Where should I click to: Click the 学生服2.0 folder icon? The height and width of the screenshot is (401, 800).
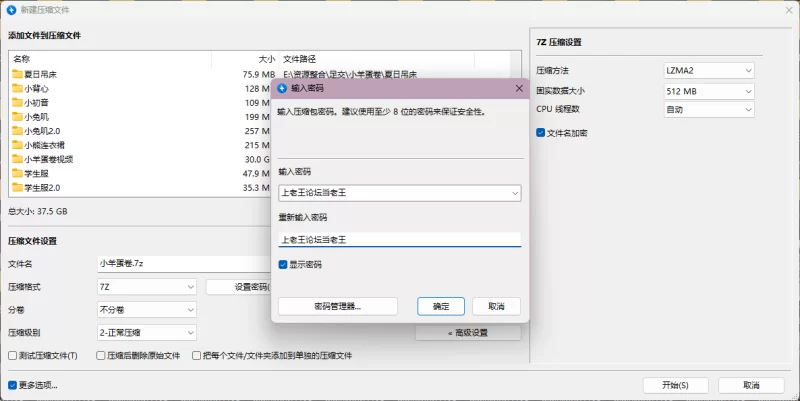[17, 188]
